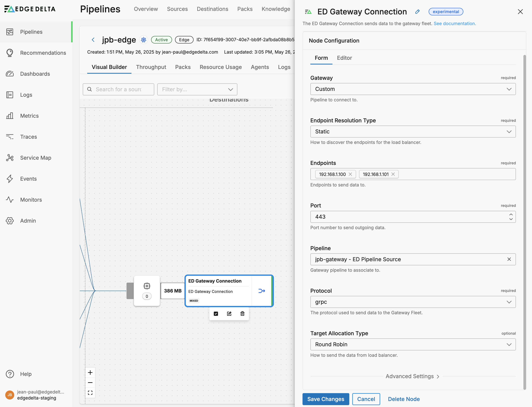Go to Overview in top navigation
This screenshot has height=407, width=532.
pyautogui.click(x=146, y=9)
